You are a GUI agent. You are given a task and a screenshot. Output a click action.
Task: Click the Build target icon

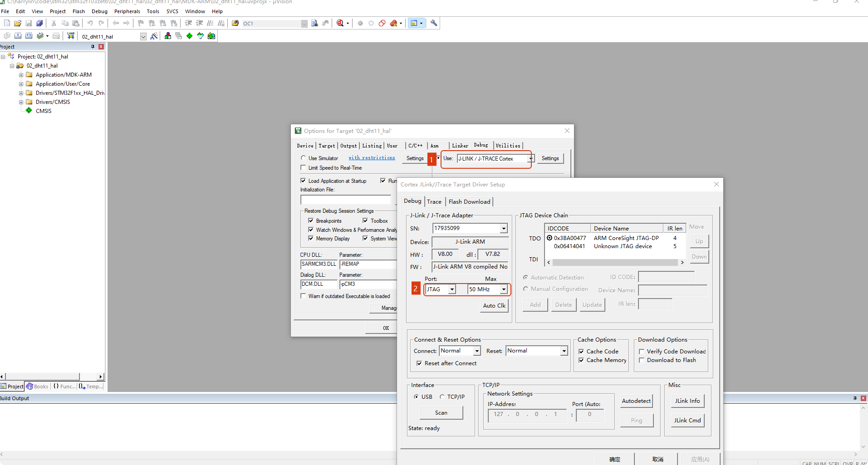pyautogui.click(x=18, y=36)
